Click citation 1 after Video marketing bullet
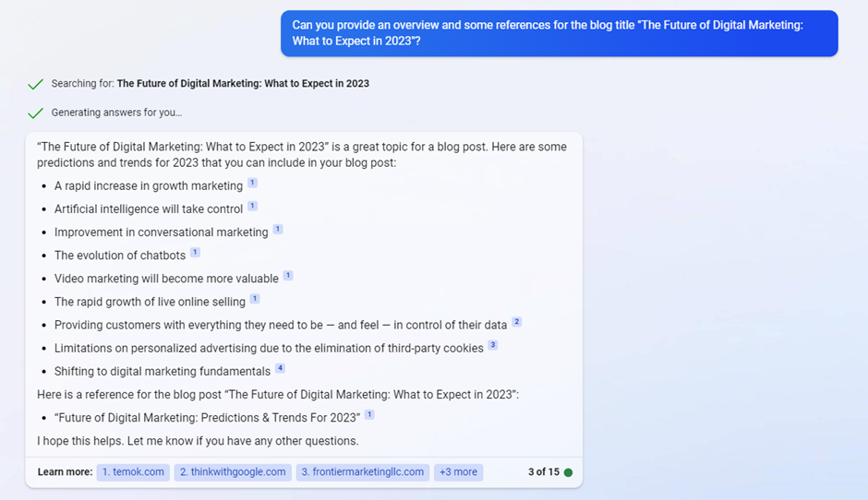 coord(288,276)
